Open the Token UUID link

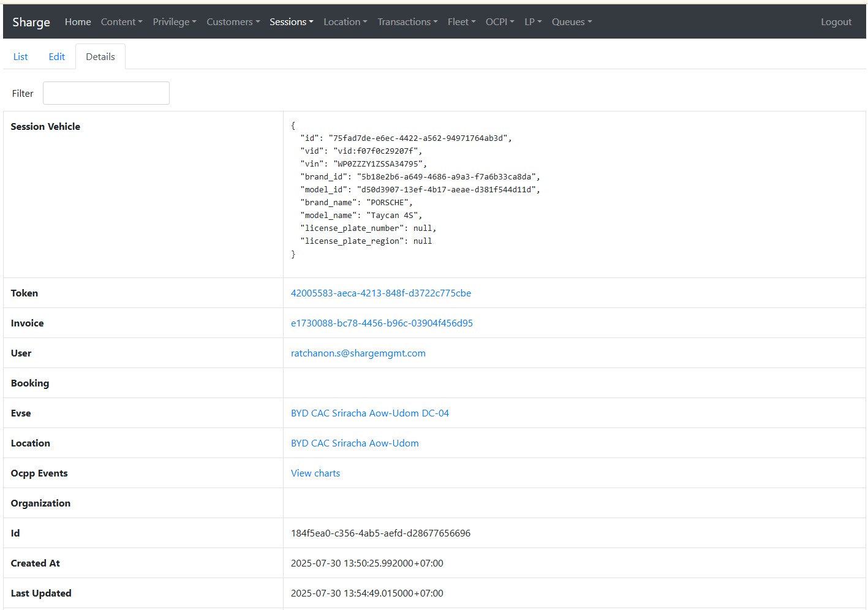380,293
